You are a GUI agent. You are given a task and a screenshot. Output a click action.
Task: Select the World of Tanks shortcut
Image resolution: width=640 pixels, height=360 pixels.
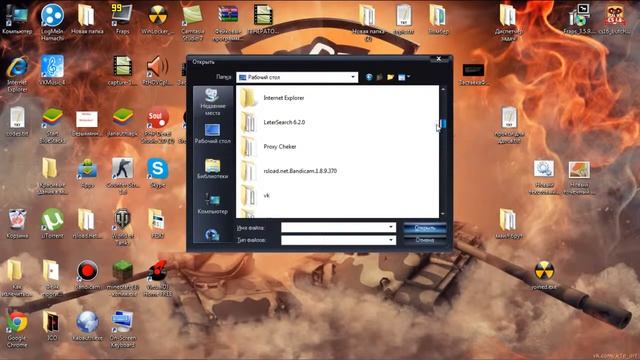(x=122, y=227)
